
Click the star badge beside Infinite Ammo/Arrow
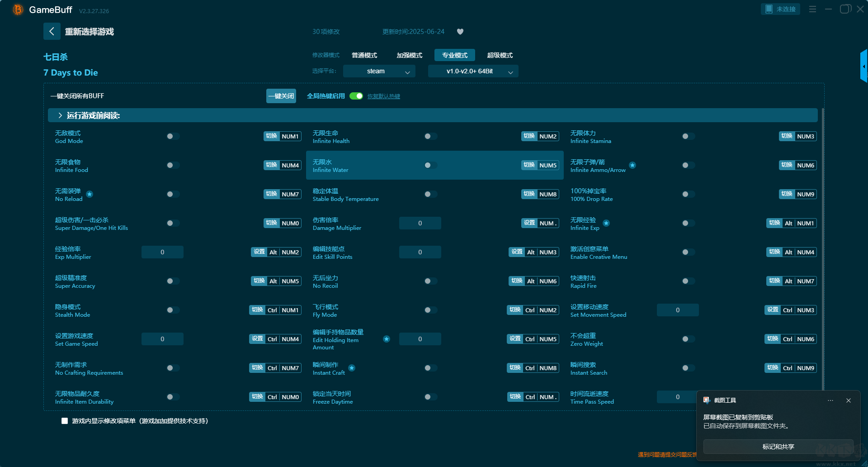632,165
